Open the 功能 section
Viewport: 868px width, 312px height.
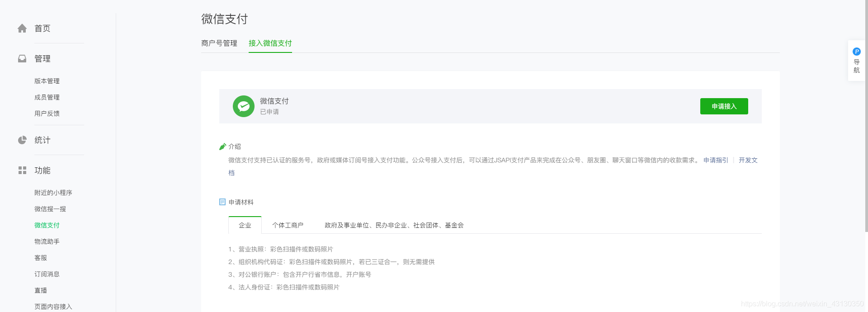(42, 170)
